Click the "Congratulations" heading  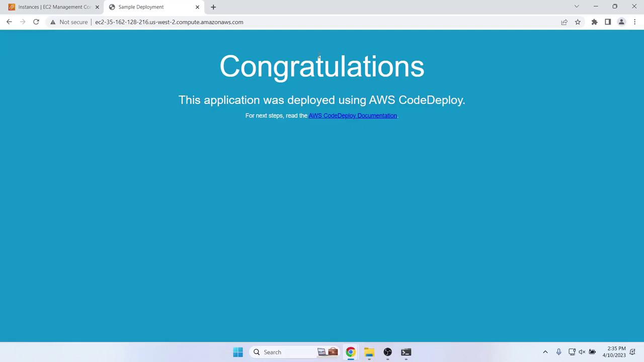(x=322, y=66)
